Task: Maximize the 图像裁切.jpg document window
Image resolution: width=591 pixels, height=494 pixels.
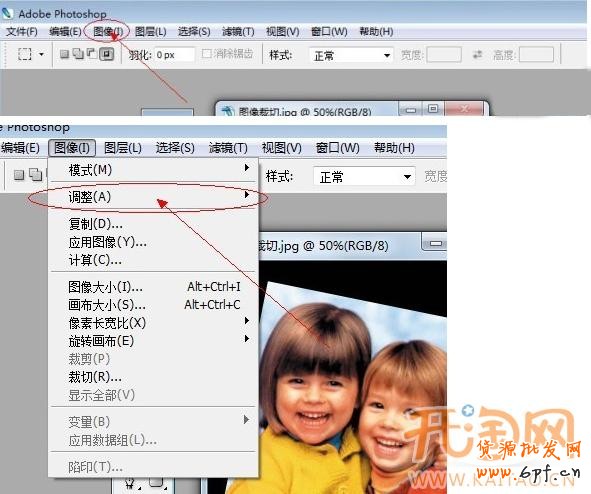Action: click(x=433, y=109)
